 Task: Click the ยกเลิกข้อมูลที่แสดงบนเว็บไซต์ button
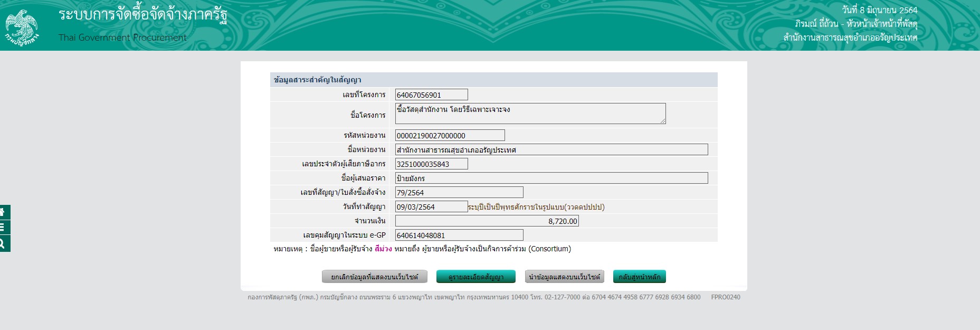[374, 277]
